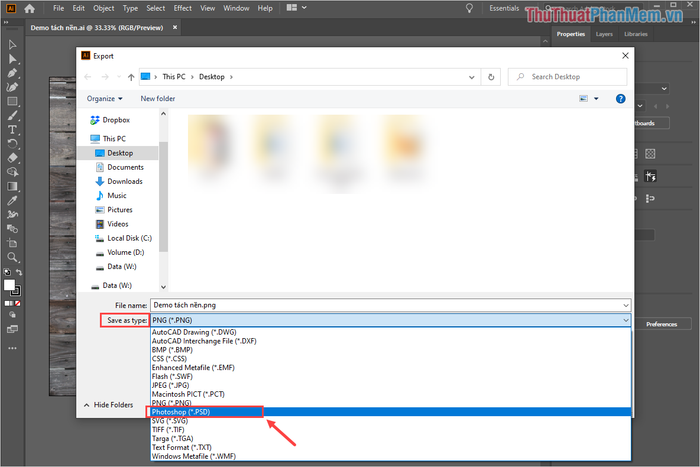Click the Illustrator Home icon
Viewport: 700px width, 467px height.
coord(29,8)
